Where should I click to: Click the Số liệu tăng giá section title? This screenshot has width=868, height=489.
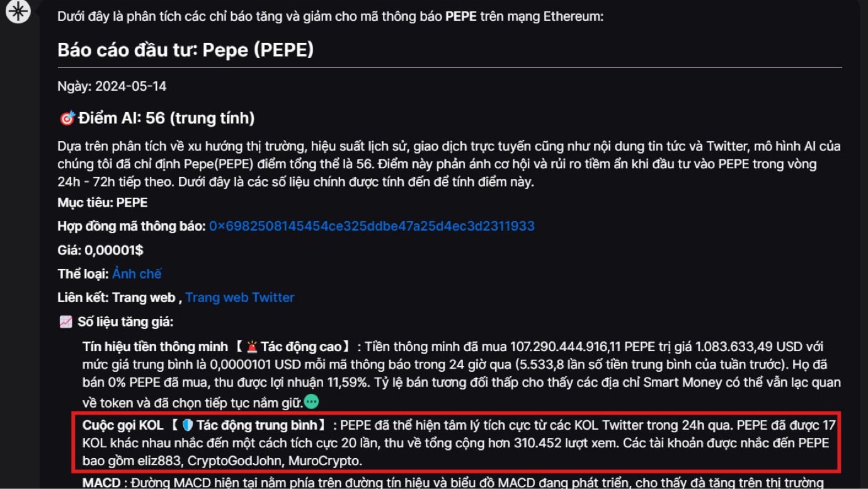point(125,322)
